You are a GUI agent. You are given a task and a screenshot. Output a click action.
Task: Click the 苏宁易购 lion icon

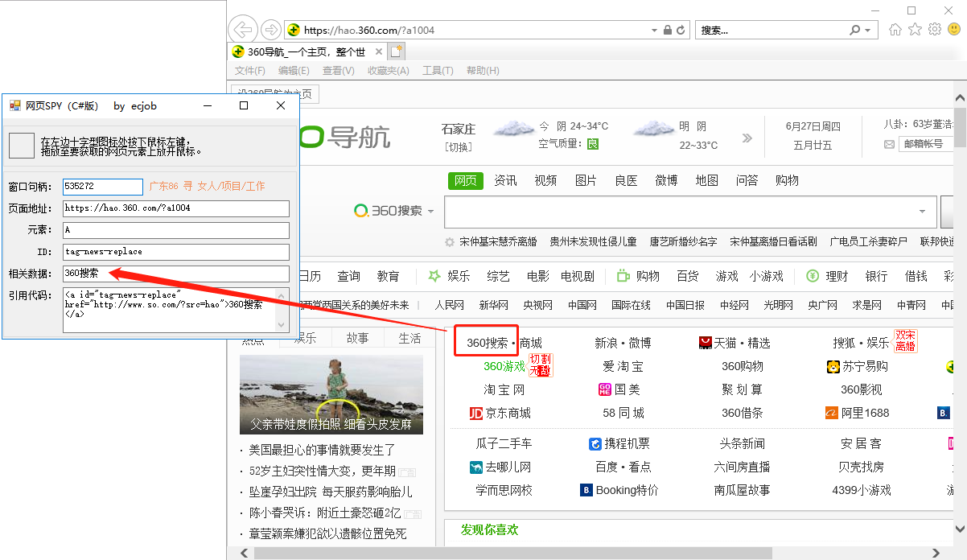pos(833,367)
